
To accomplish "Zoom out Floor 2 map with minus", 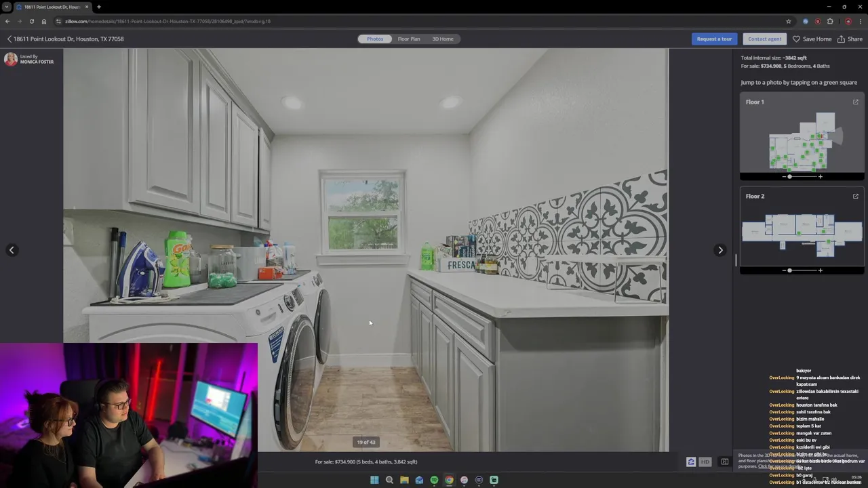I will (x=784, y=270).
